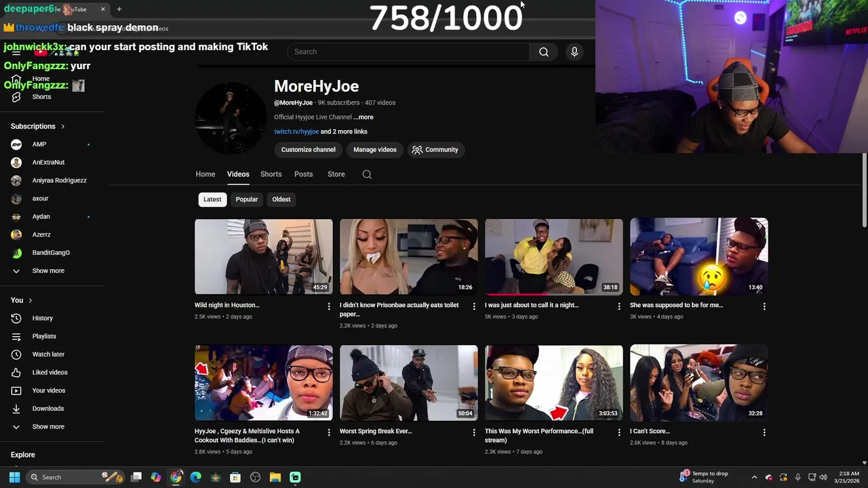Open options menu for Wild night in Houston video
This screenshot has width=868, height=488.
(329, 306)
